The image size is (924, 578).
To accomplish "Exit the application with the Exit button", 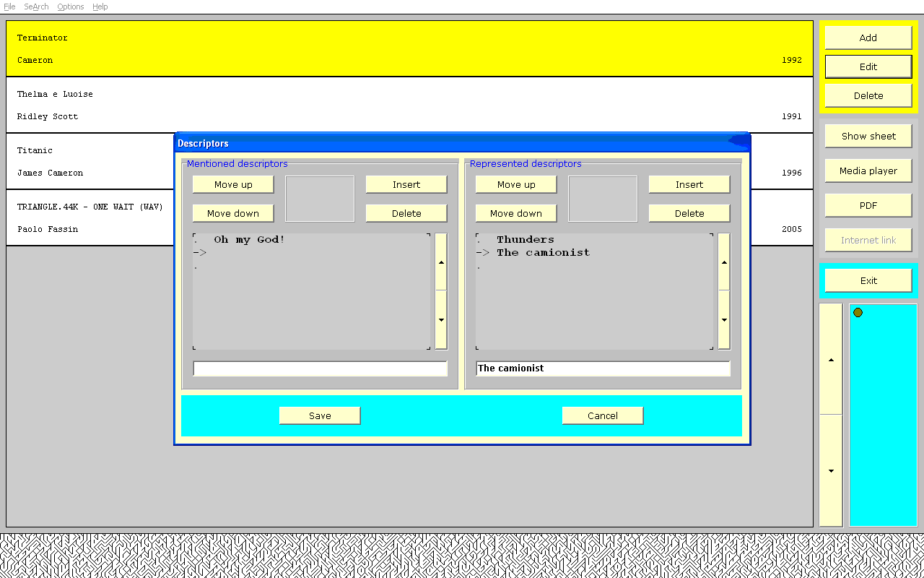I will tap(868, 280).
